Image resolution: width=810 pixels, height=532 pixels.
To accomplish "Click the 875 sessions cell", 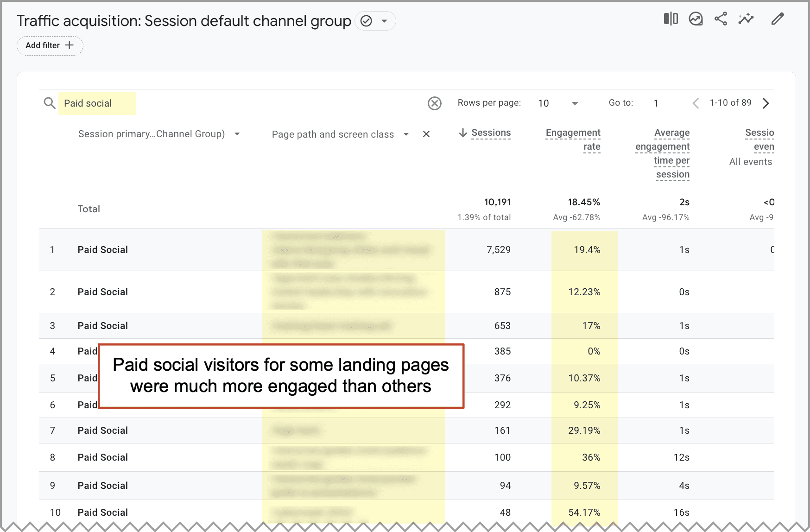I will (502, 292).
